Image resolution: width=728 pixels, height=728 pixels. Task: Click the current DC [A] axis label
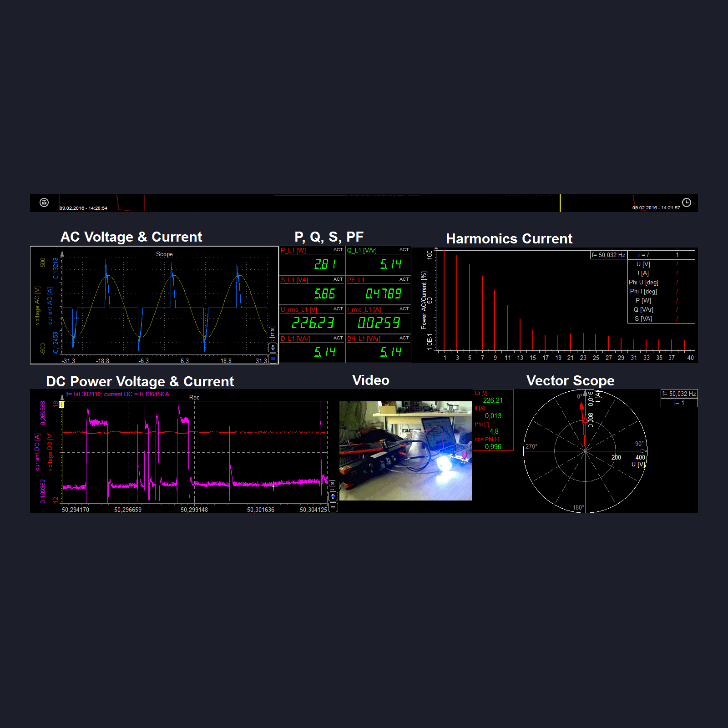click(x=37, y=452)
